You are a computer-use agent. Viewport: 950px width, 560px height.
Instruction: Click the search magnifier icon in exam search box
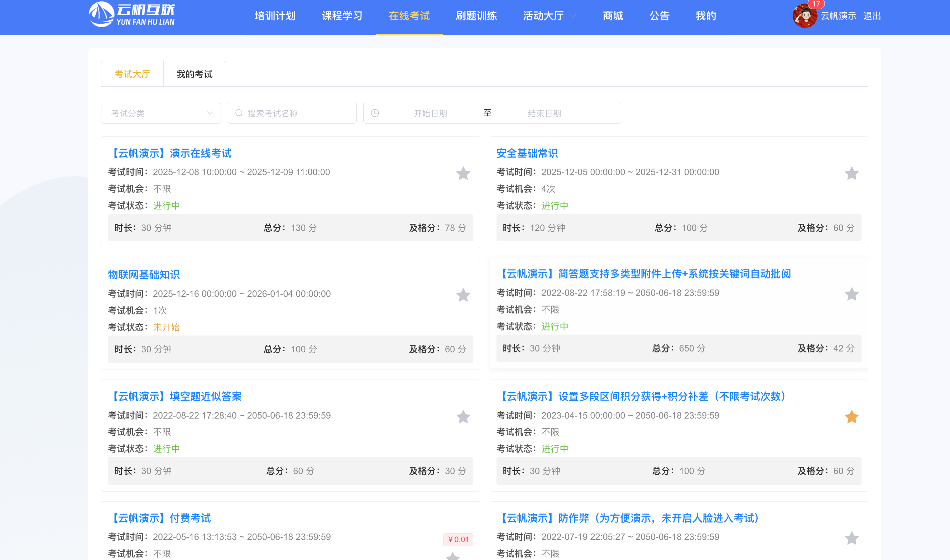click(x=239, y=113)
